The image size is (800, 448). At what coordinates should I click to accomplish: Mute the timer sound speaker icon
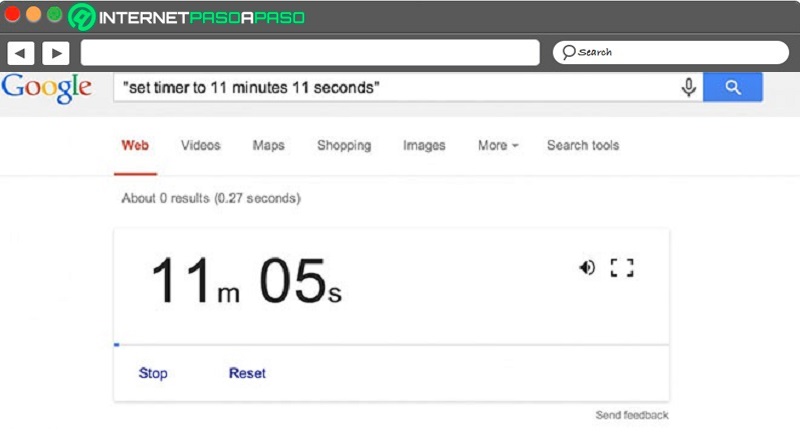coord(587,267)
